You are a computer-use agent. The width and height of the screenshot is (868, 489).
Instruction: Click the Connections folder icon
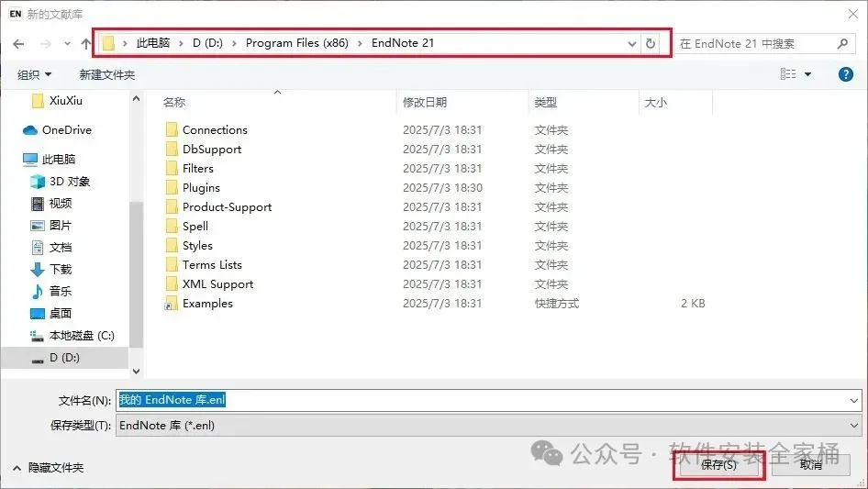(x=172, y=129)
